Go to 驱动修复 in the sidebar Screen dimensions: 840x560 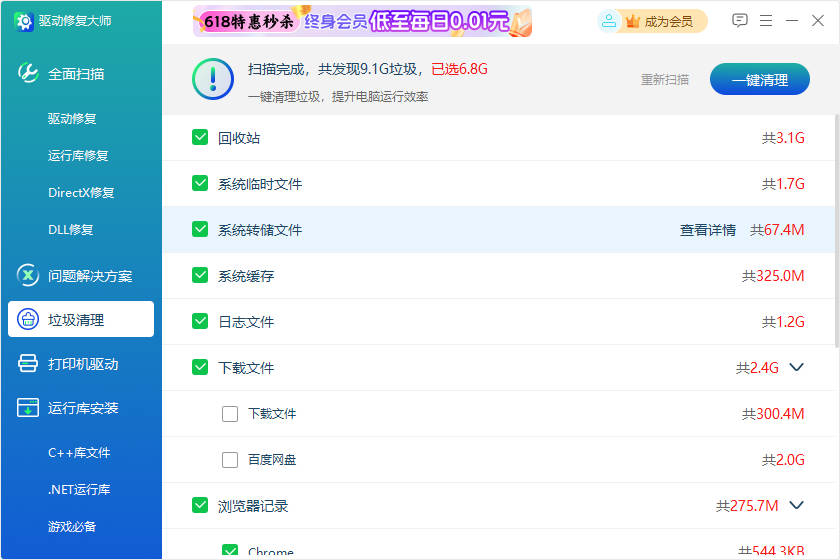[x=72, y=118]
